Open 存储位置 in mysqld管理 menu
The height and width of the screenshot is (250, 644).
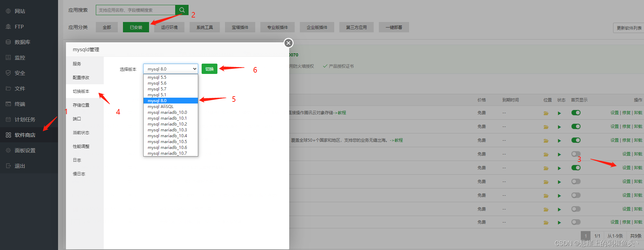(x=84, y=105)
